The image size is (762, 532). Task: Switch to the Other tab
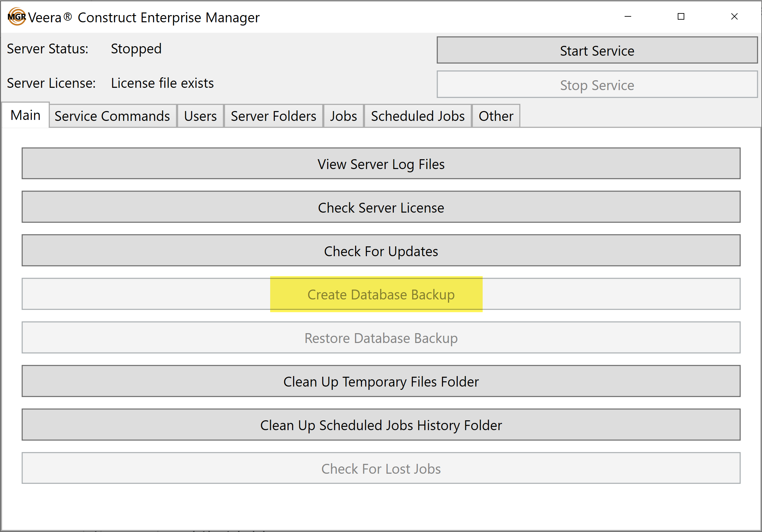(x=496, y=116)
